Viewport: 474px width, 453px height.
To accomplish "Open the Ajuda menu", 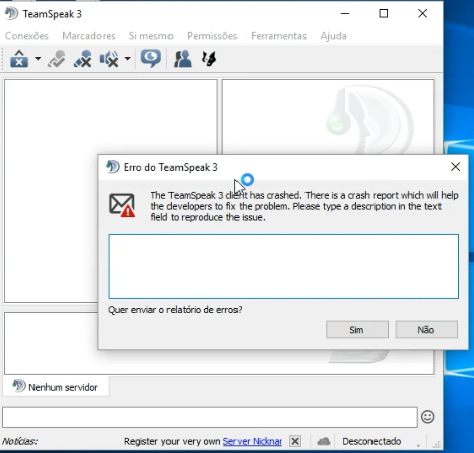I will (x=333, y=36).
